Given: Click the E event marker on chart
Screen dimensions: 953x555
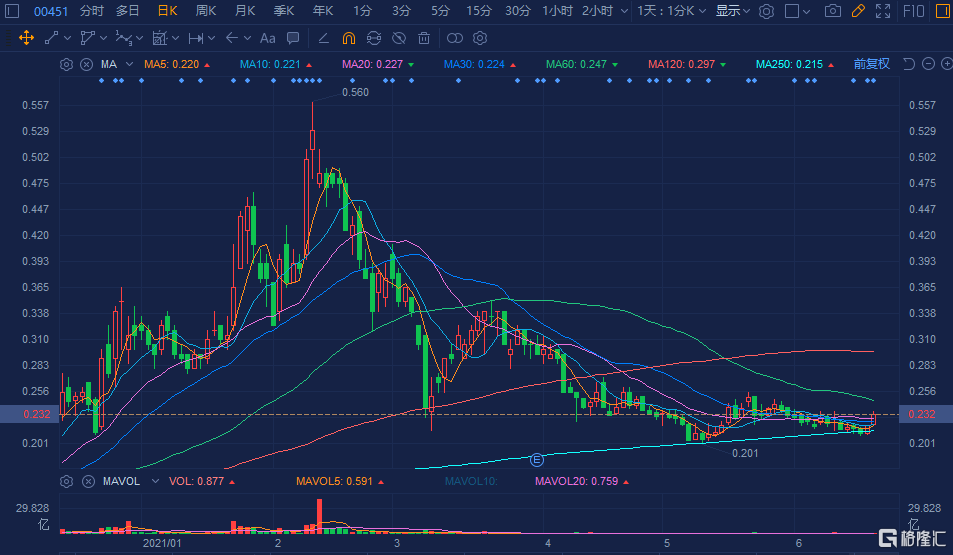Looking at the screenshot, I should [537, 460].
